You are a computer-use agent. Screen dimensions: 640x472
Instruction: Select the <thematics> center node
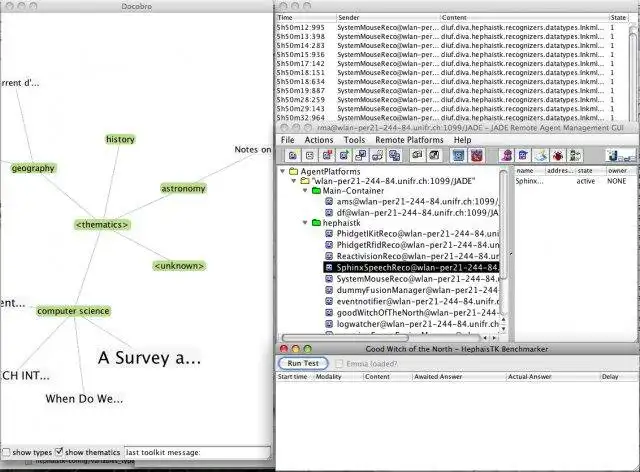102,225
